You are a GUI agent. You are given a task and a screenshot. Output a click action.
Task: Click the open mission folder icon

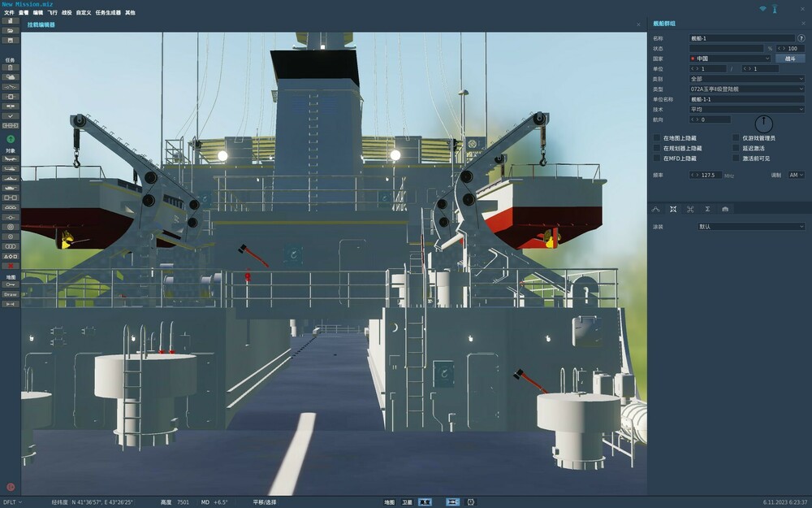10,31
